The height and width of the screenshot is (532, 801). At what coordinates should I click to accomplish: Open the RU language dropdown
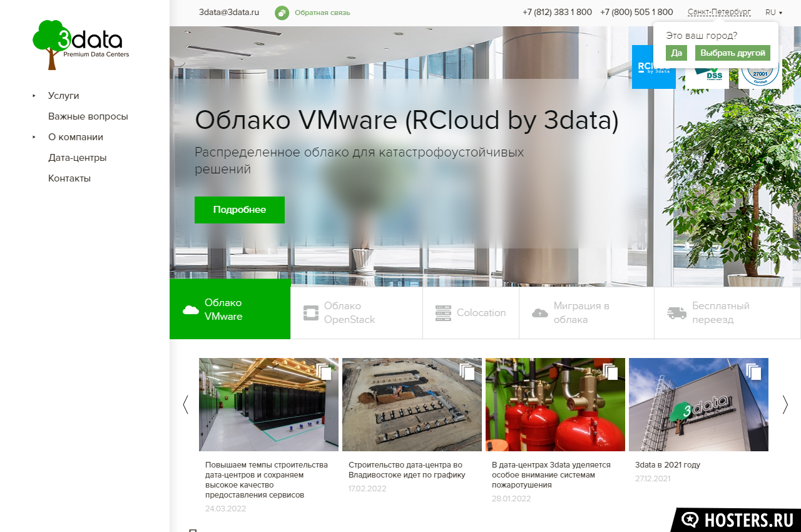coord(774,13)
